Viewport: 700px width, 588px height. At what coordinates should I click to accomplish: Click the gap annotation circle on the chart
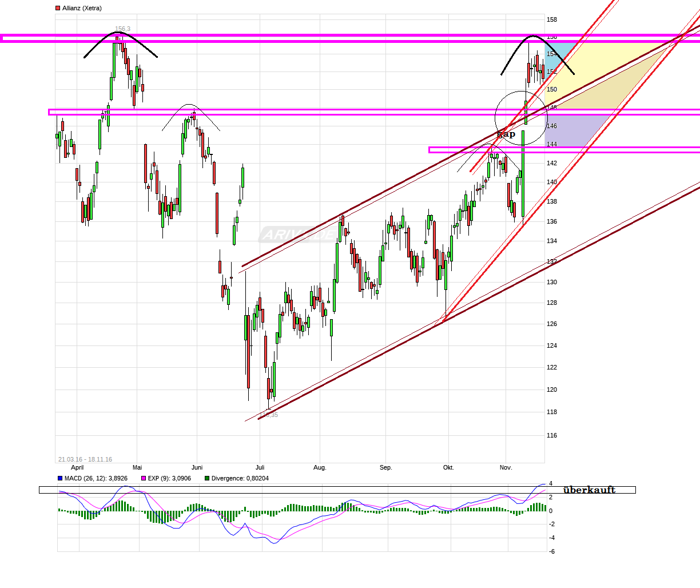[520, 118]
